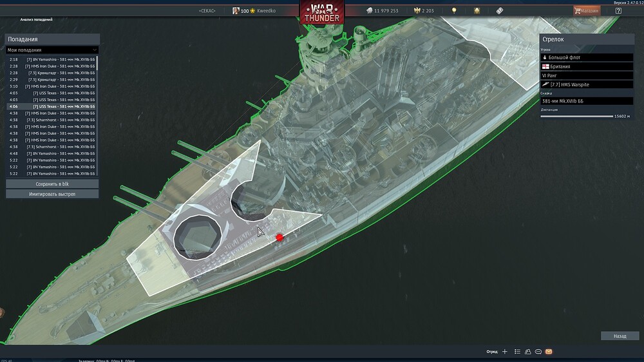Open the Магазин shop button

pyautogui.click(x=587, y=11)
